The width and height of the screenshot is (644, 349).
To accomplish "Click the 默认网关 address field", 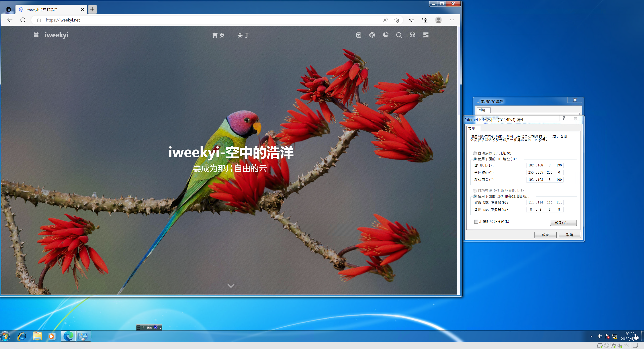I will [x=545, y=180].
